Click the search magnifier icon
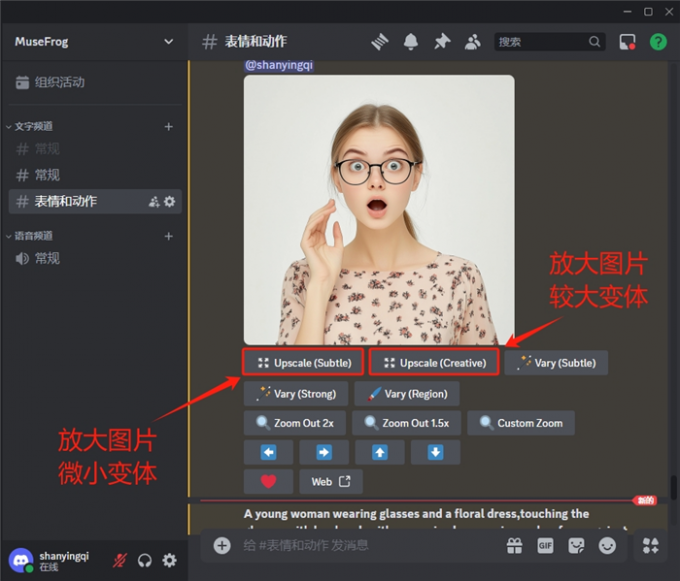The height and width of the screenshot is (581, 680). point(595,42)
